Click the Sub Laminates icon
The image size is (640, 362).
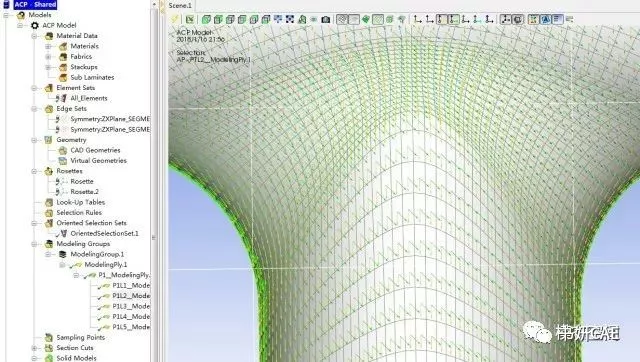pos(63,78)
